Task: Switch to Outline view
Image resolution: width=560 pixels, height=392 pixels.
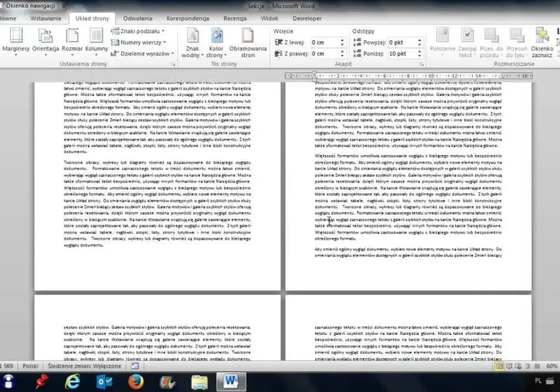Action: point(528,366)
